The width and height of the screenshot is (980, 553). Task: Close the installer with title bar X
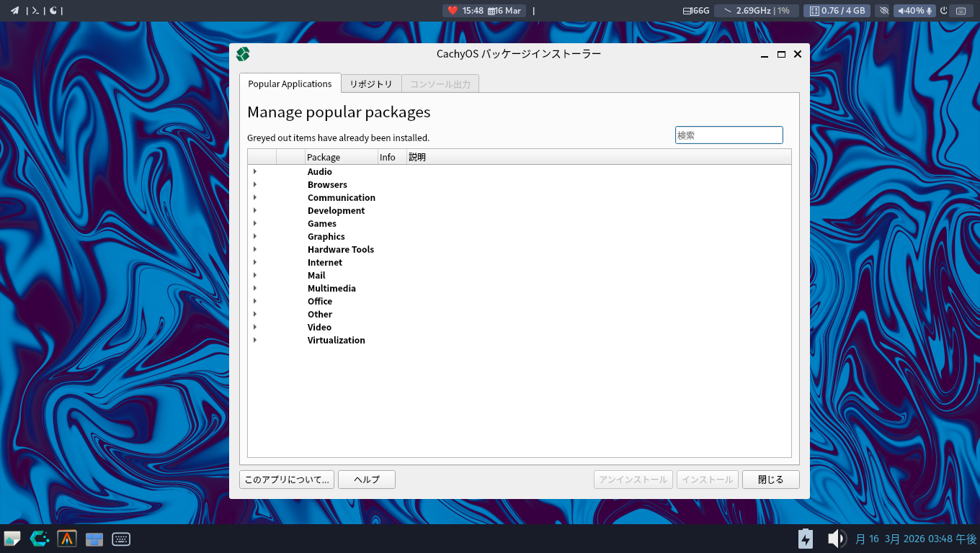click(x=798, y=54)
